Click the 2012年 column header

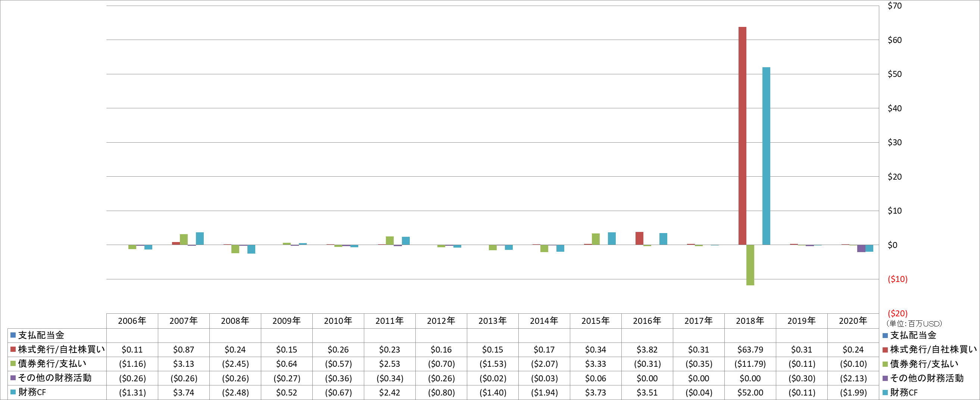coord(441,321)
